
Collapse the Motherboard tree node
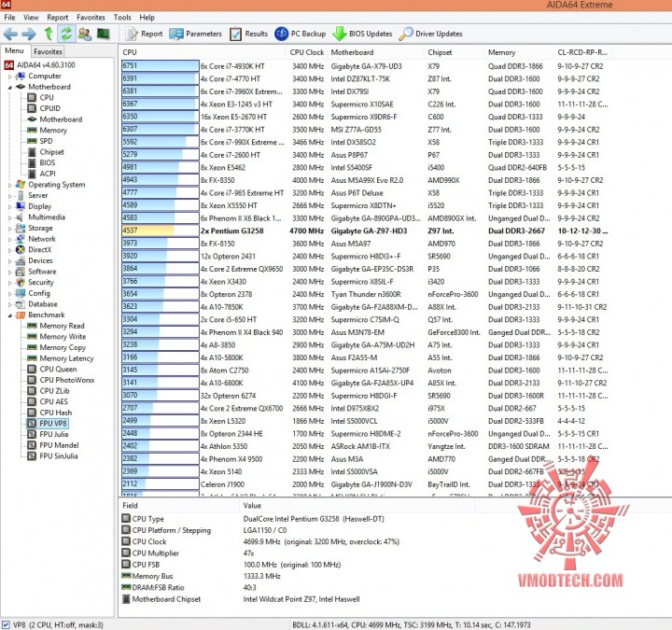pyautogui.click(x=10, y=88)
